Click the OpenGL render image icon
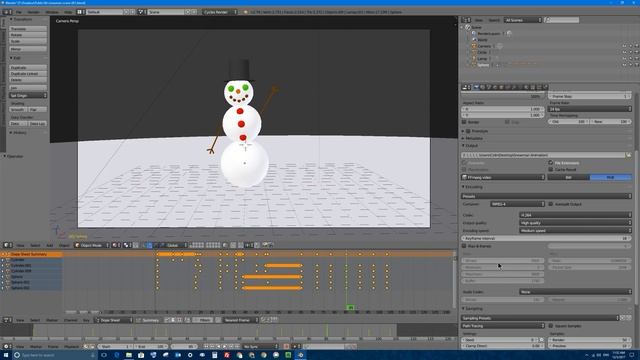The image size is (640, 360). (x=265, y=245)
